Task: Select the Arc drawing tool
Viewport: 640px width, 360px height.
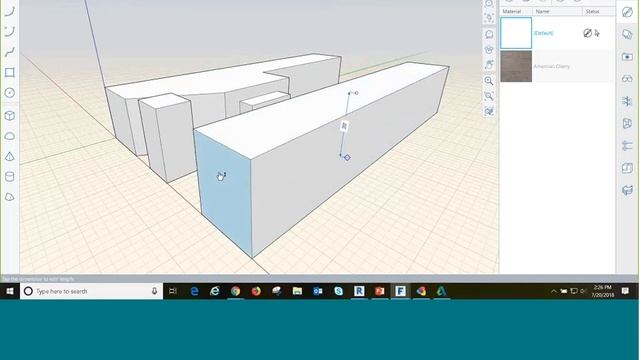Action: point(10,11)
